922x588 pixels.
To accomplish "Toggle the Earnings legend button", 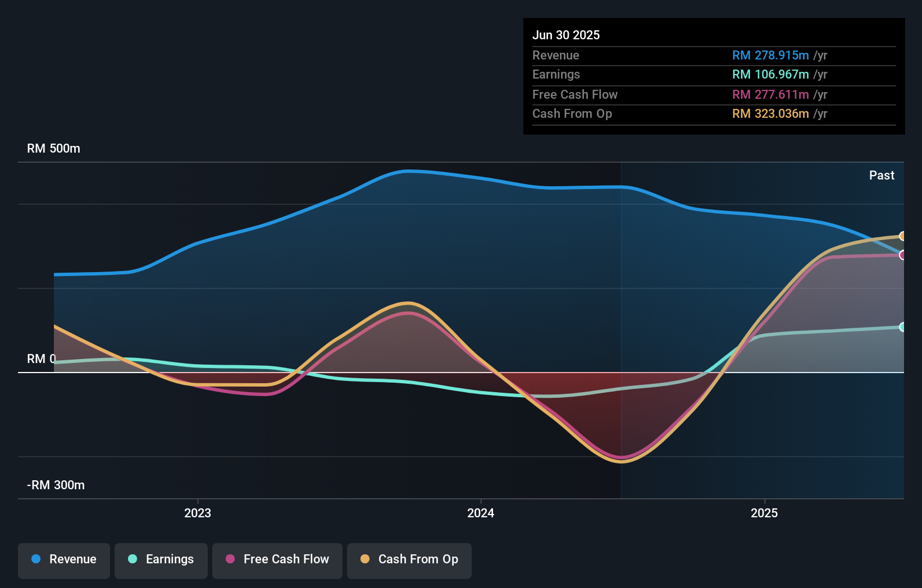I will 161,561.
